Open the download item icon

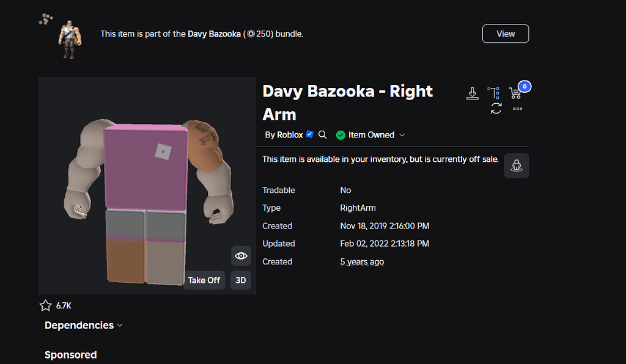click(472, 92)
